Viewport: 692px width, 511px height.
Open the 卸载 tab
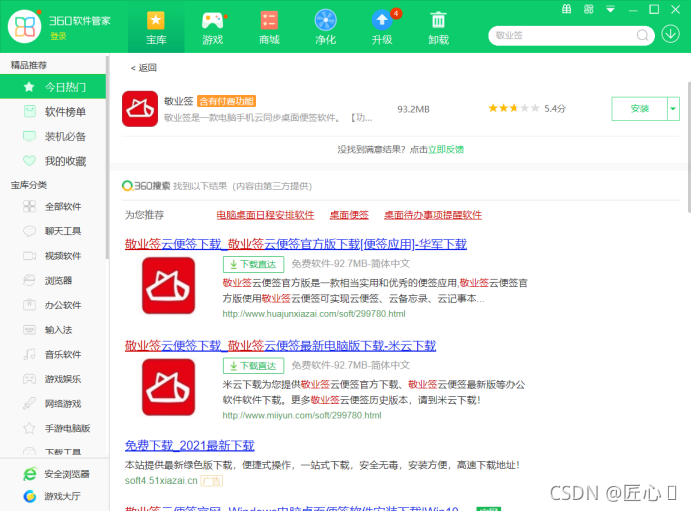438,27
